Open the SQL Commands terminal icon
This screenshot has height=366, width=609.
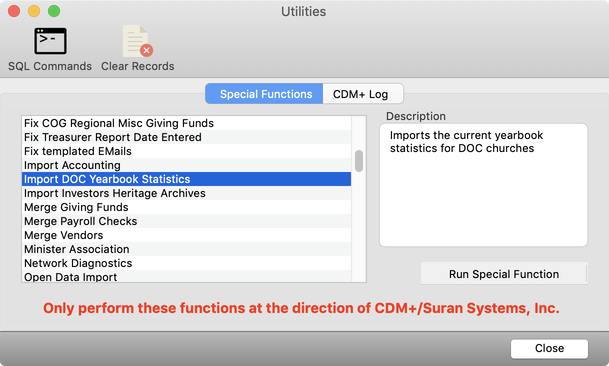pyautogui.click(x=50, y=41)
